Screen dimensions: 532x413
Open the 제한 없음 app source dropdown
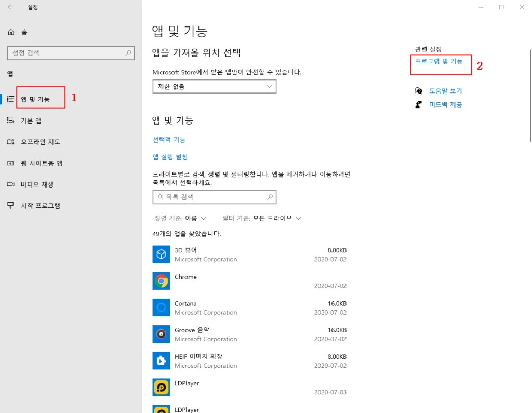pyautogui.click(x=215, y=87)
